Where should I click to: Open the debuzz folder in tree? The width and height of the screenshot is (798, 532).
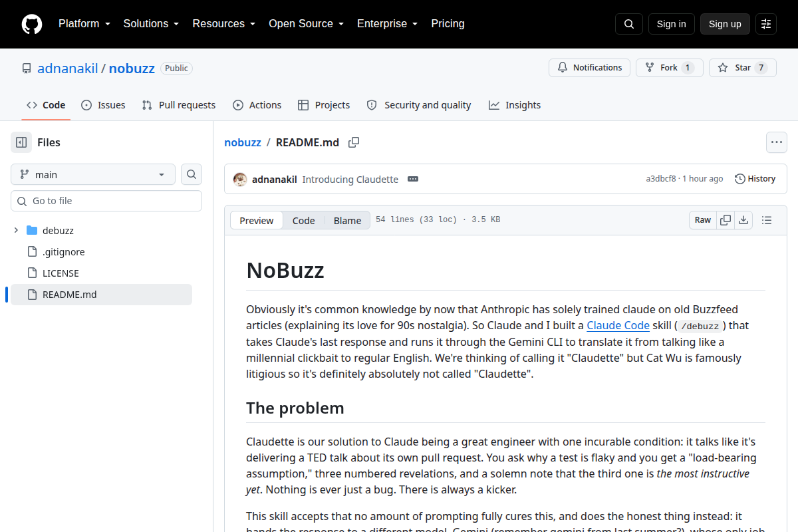point(58,231)
